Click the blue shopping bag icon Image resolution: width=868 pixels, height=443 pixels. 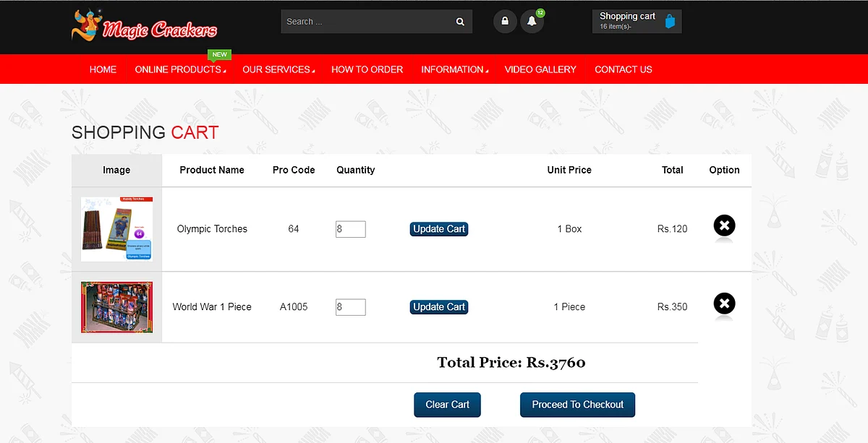[670, 22]
